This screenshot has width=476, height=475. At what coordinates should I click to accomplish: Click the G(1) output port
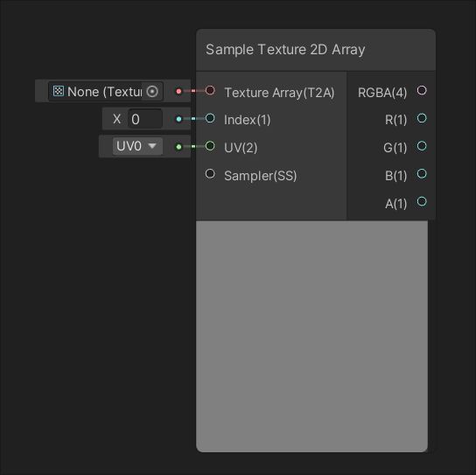(x=422, y=146)
